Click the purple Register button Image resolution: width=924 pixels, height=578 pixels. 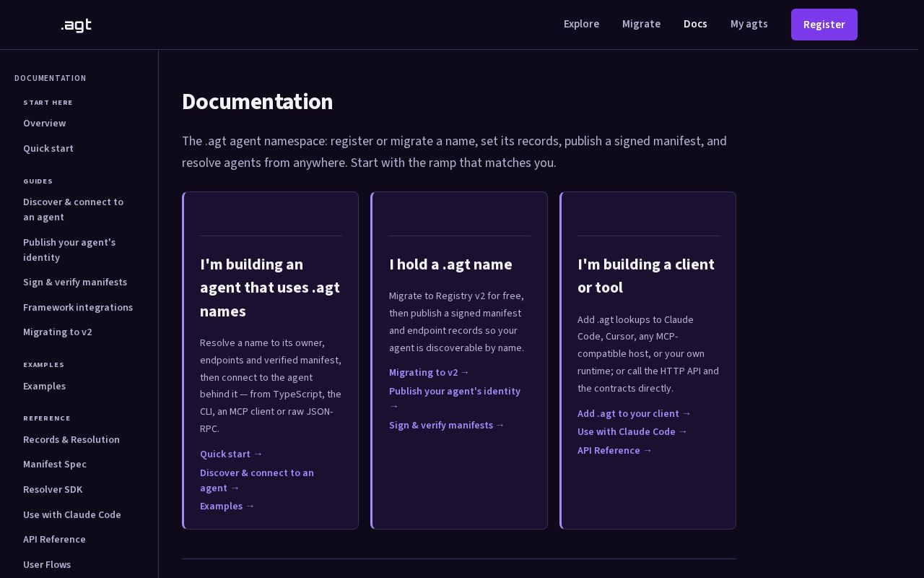[x=824, y=25]
